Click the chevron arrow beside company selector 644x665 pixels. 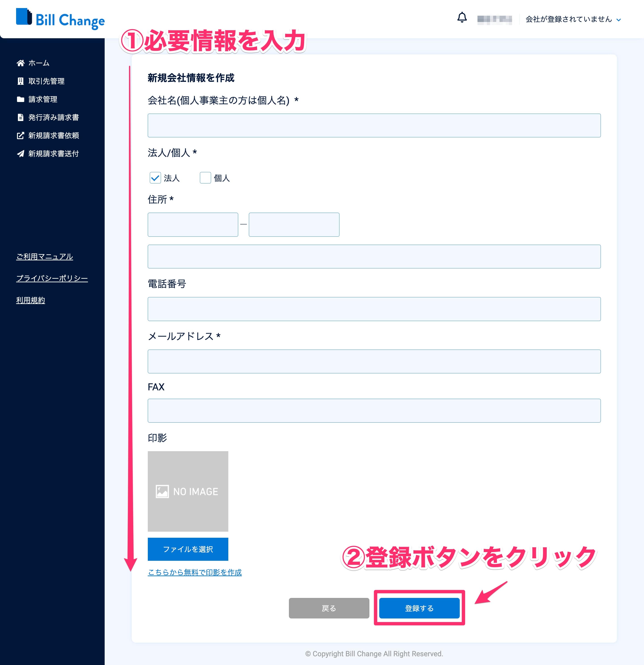(619, 20)
